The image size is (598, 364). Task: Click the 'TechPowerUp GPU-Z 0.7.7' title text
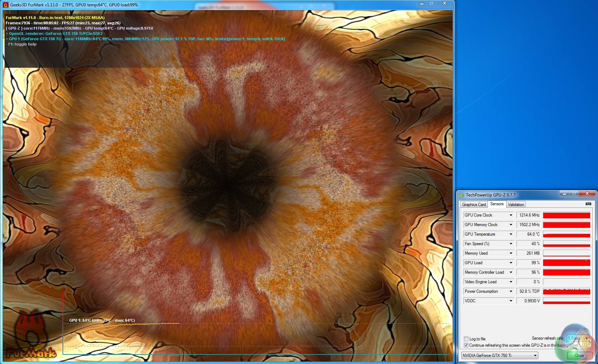click(491, 195)
